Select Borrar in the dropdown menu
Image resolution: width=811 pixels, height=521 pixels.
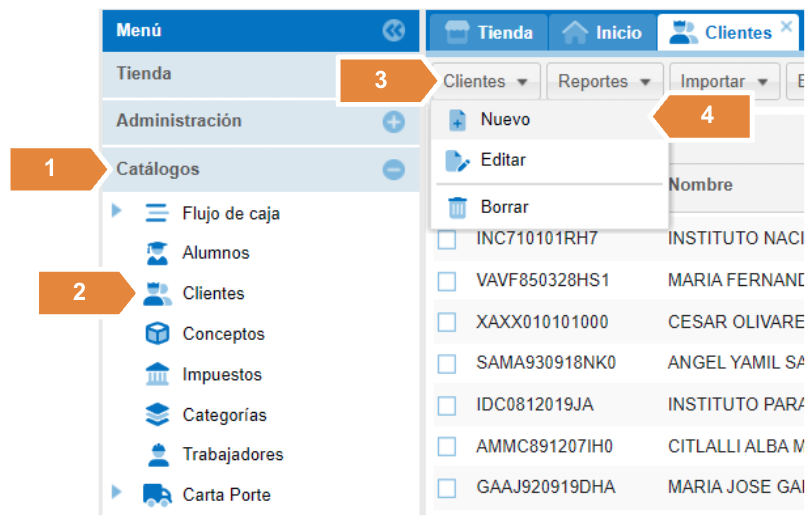tap(504, 207)
